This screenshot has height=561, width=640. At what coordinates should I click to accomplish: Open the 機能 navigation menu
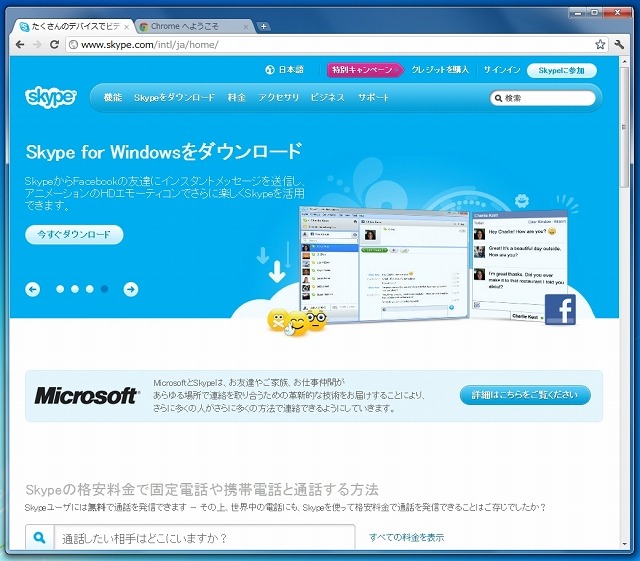tap(113, 97)
